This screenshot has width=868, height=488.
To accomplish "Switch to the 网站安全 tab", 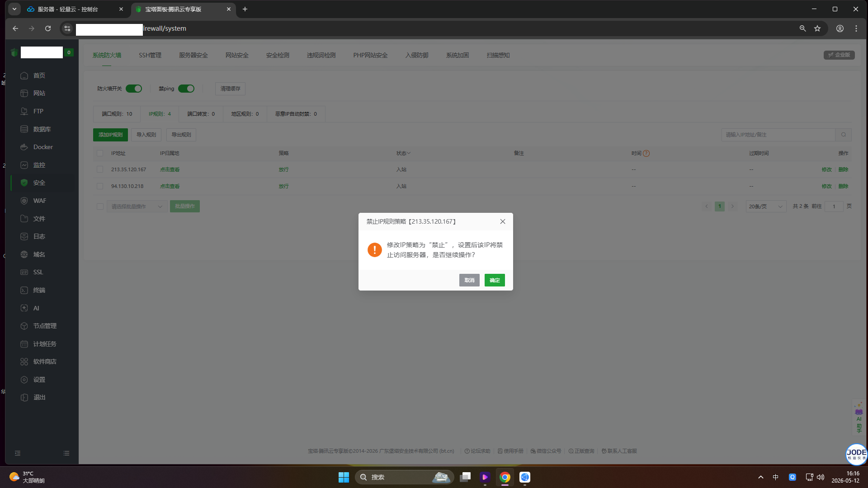I will point(237,55).
